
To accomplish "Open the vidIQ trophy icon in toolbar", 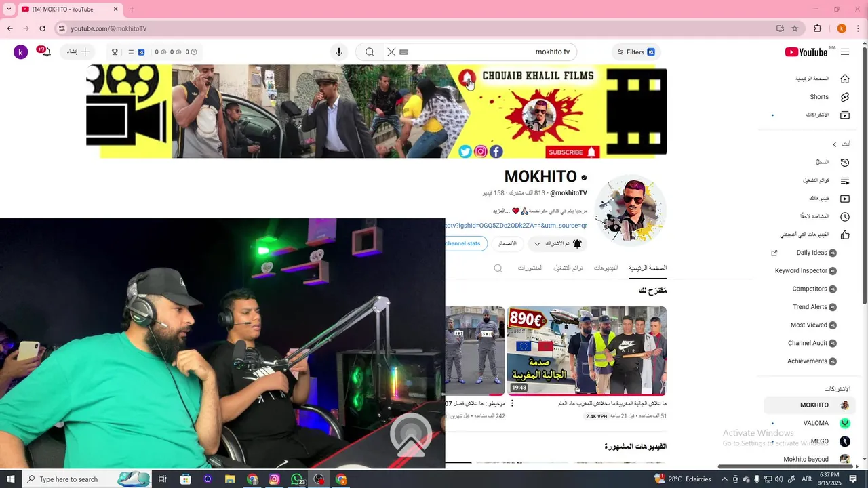I will point(115,52).
